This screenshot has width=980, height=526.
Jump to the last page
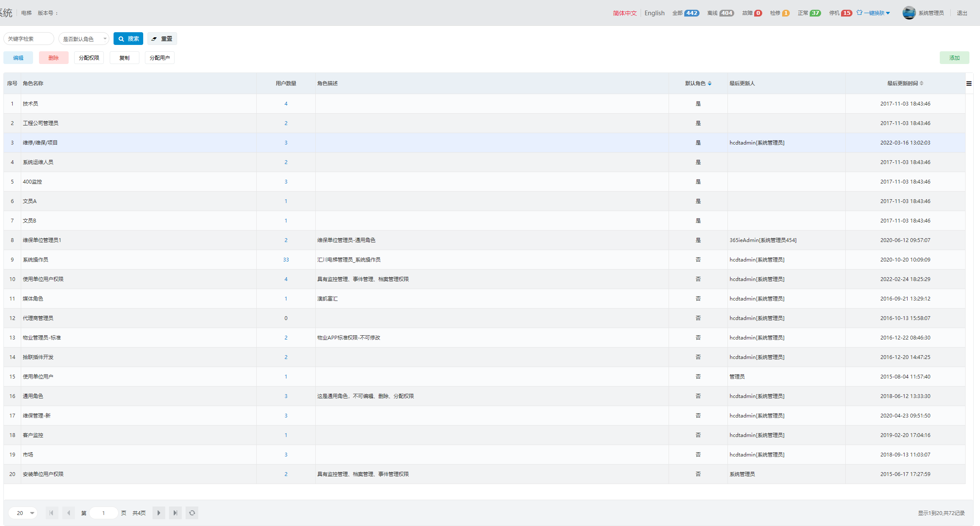coord(175,513)
